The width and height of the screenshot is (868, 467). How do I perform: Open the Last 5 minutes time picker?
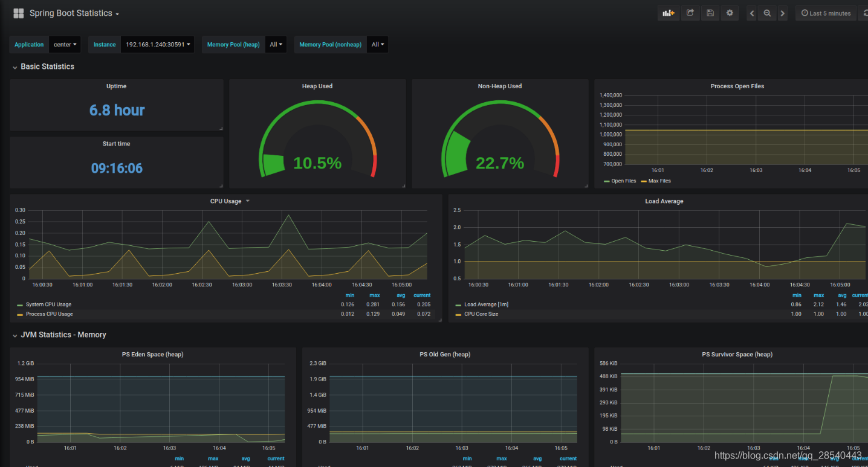[826, 13]
